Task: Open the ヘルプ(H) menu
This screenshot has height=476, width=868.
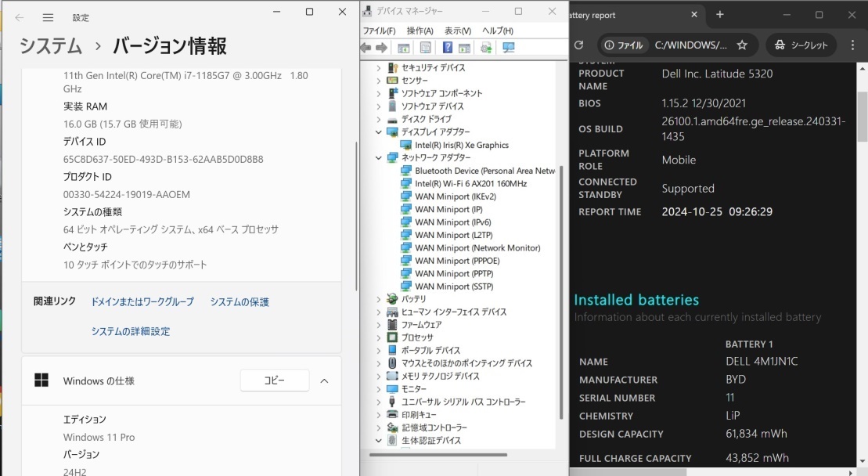Action: pos(497,31)
